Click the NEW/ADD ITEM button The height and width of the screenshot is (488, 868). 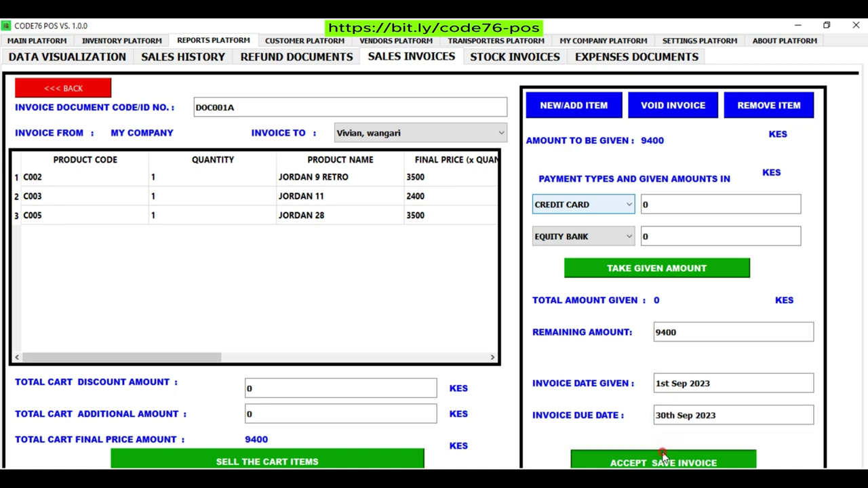[x=574, y=105]
